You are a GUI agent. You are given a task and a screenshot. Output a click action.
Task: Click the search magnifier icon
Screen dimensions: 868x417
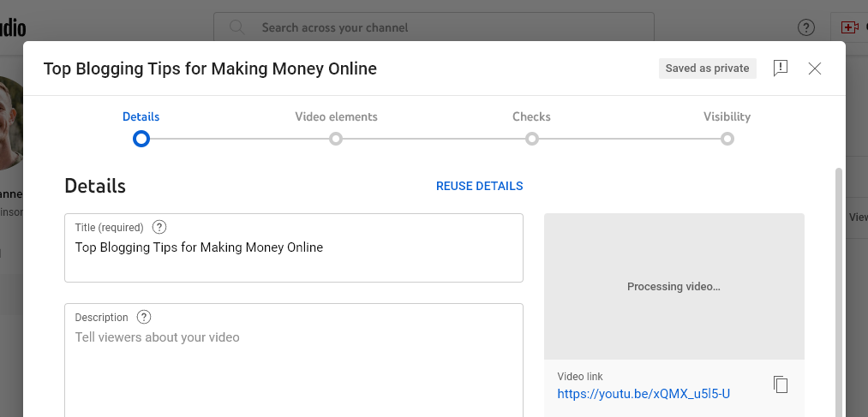click(237, 27)
